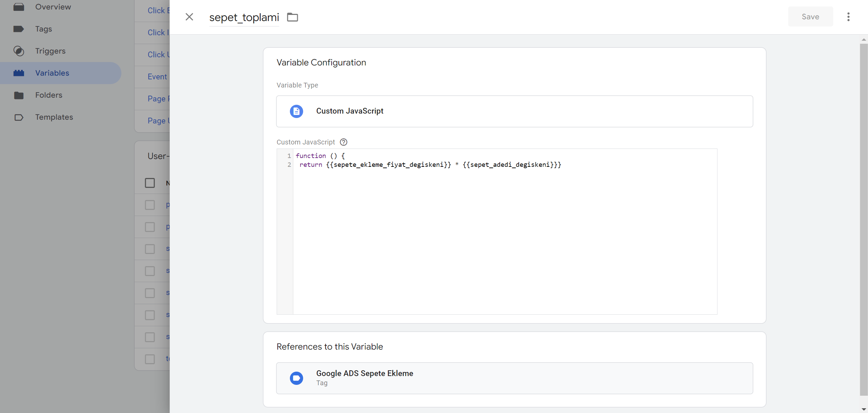Open the Custom JavaScript help icon
868x413 pixels.
coord(343,142)
